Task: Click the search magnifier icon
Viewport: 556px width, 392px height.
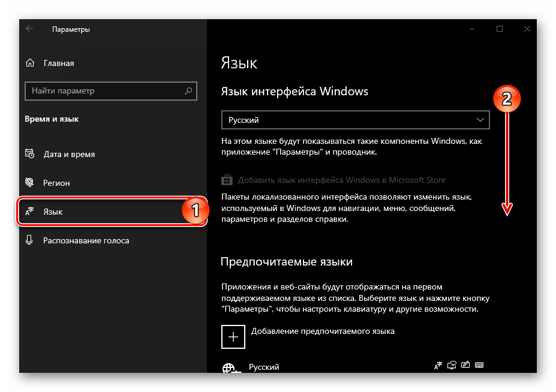Action: [x=188, y=91]
